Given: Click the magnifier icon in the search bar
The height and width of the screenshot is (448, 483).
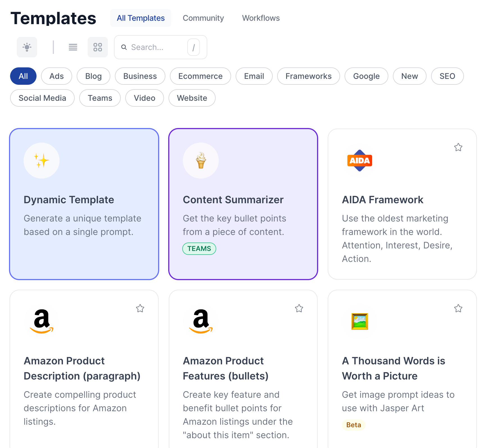Looking at the screenshot, I should [x=124, y=47].
